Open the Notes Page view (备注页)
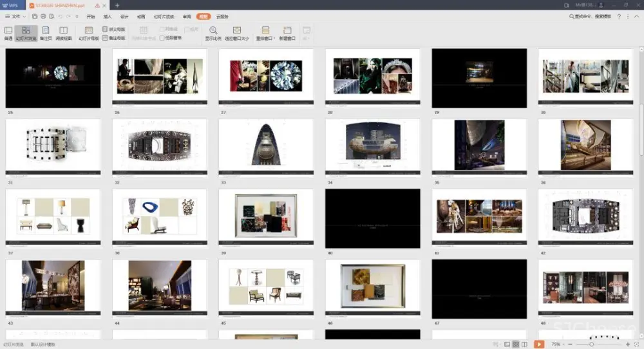Screen dimensions: 644x349 click(x=46, y=33)
